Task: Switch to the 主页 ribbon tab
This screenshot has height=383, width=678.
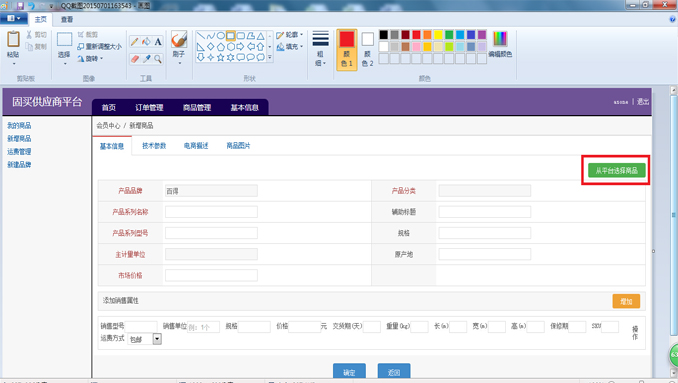Action: [x=41, y=19]
